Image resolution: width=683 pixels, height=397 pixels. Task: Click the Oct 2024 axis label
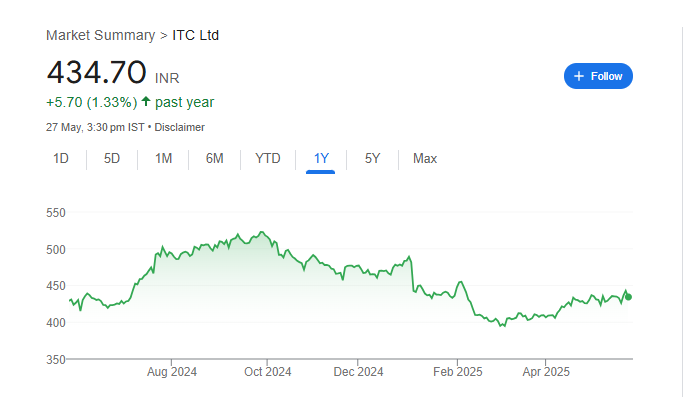pyautogui.click(x=267, y=372)
